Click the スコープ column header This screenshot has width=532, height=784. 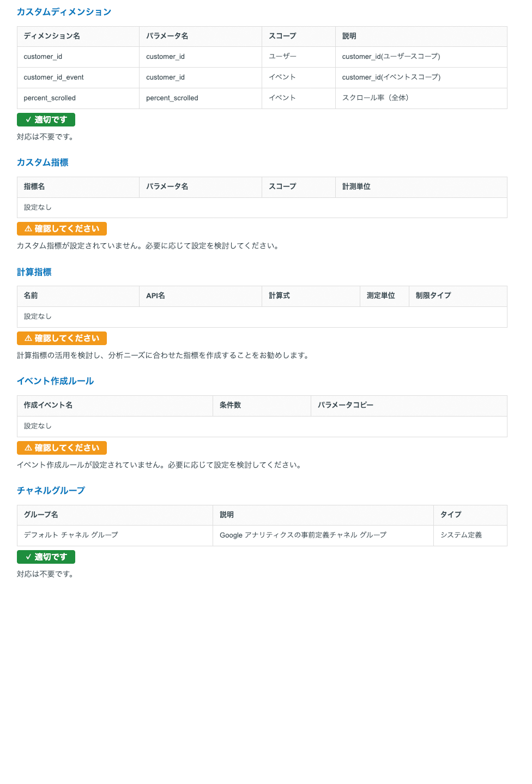[281, 36]
